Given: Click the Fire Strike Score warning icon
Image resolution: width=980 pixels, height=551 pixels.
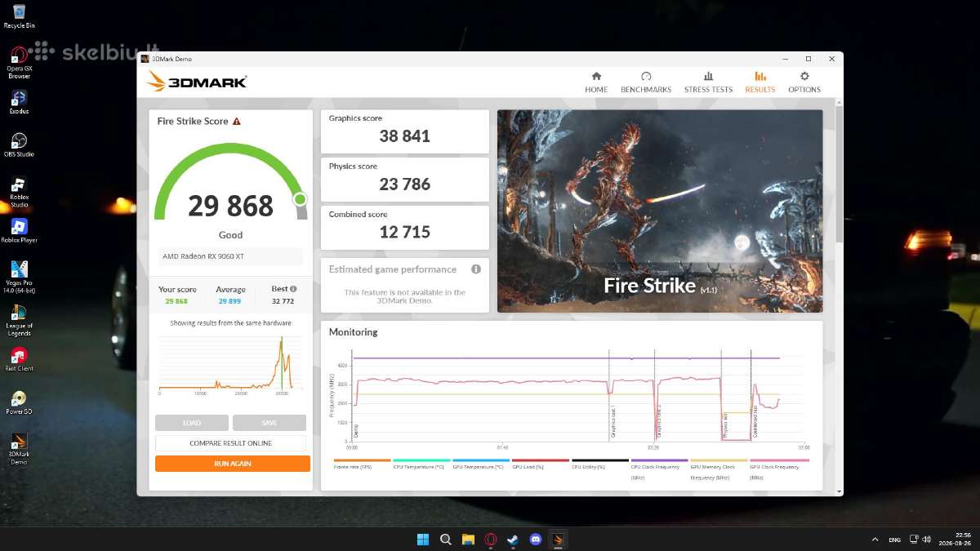Looking at the screenshot, I should point(237,121).
